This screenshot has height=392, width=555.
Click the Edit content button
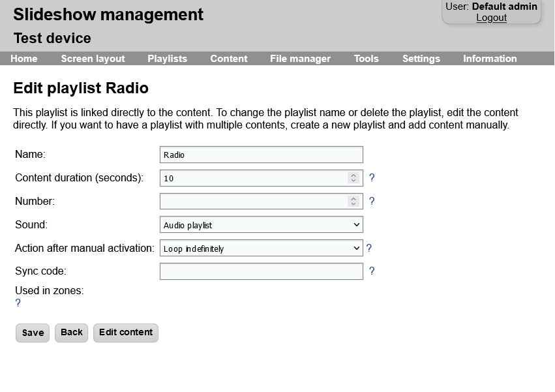coord(126,333)
